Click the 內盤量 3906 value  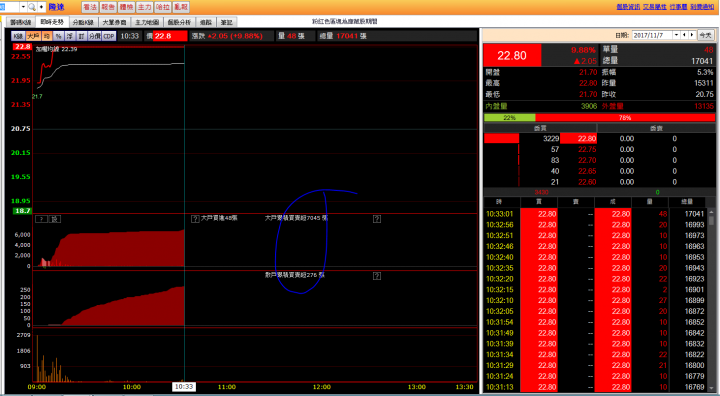tap(588, 106)
